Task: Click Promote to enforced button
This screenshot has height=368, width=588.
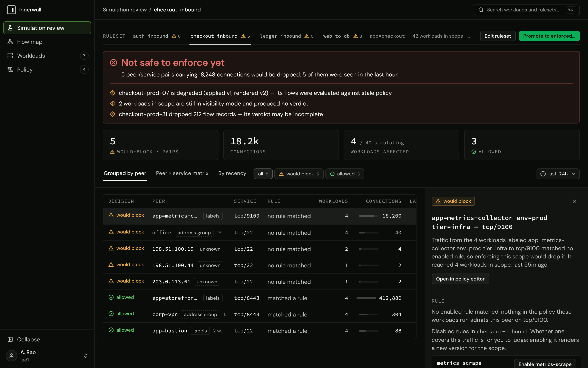Action: point(549,36)
